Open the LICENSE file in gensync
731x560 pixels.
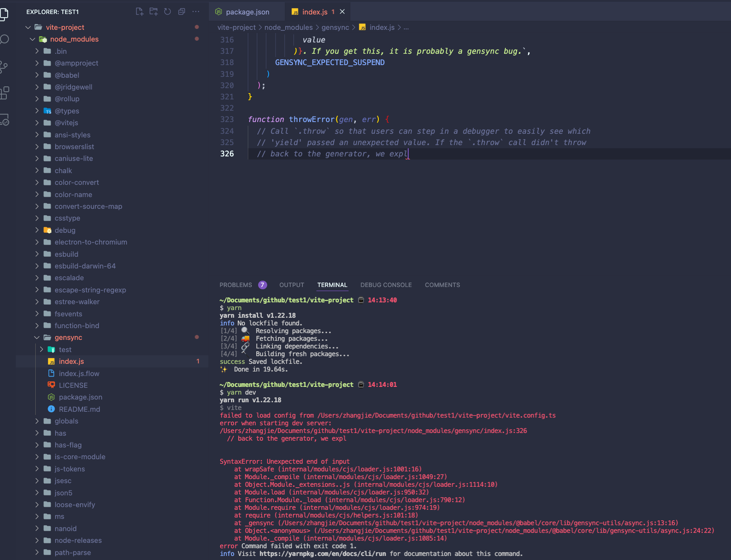(x=73, y=385)
